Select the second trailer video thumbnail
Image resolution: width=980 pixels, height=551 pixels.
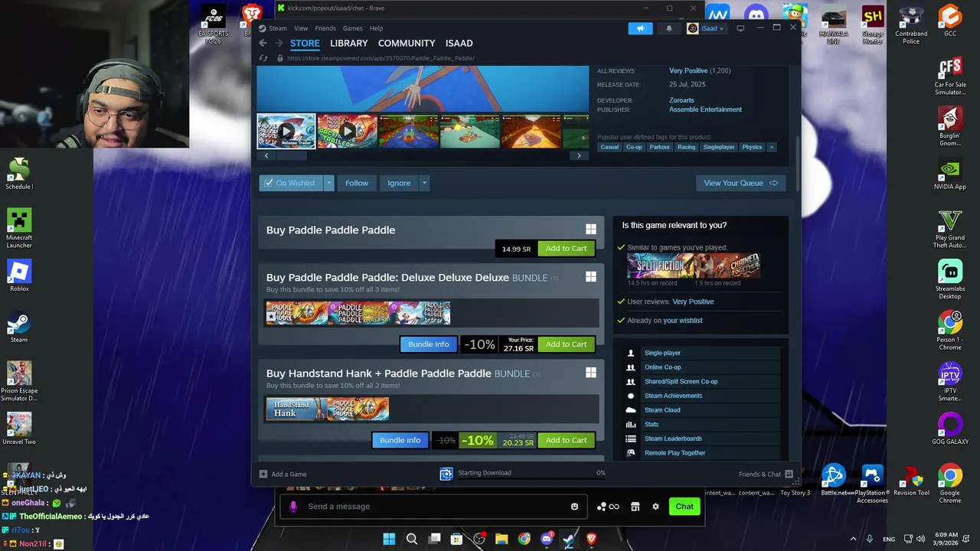(x=348, y=131)
